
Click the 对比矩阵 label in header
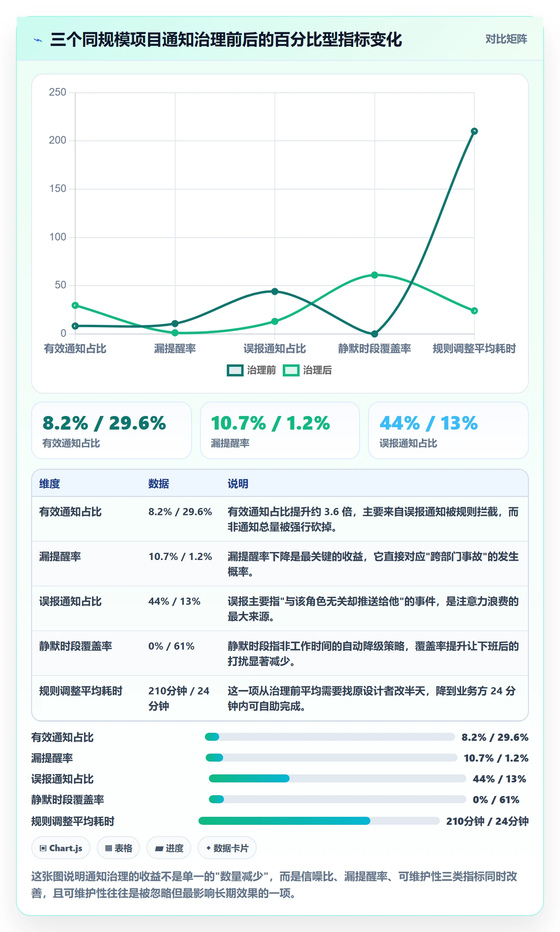pyautogui.click(x=506, y=39)
